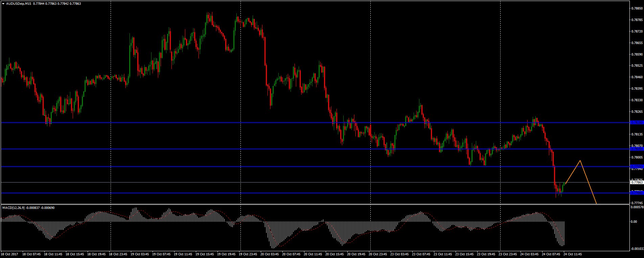Click the 0.78590 price axis label
This screenshot has width=644, height=258.
point(637,54)
